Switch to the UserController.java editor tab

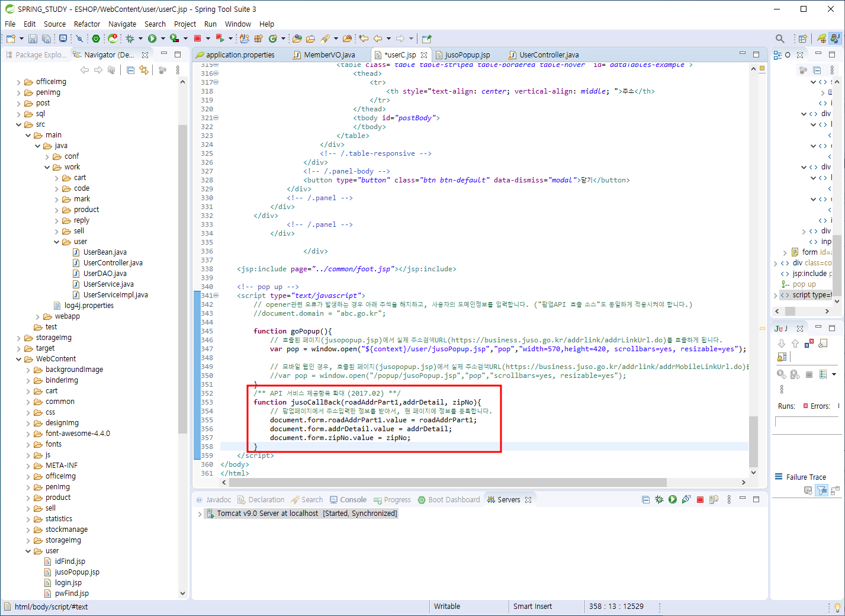point(544,54)
